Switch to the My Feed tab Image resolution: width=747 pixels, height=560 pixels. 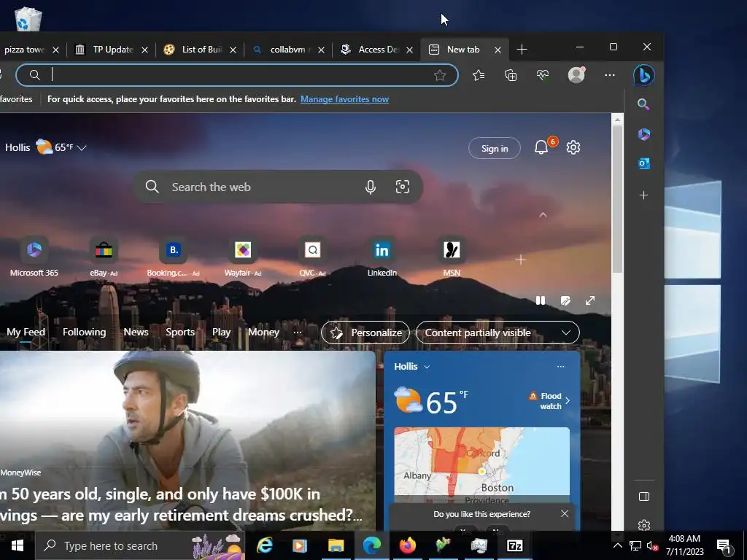(26, 332)
